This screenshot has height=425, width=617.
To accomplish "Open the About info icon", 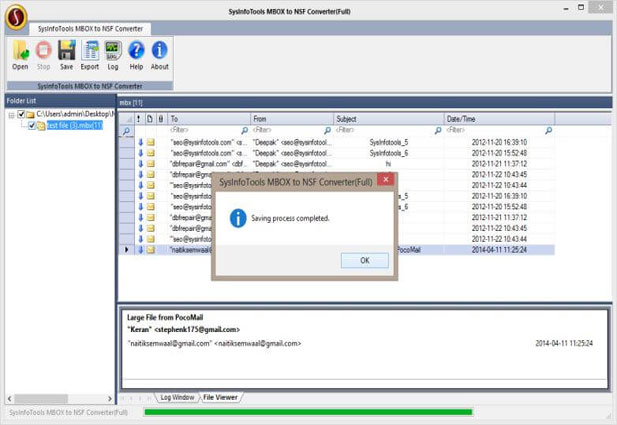I will 159,51.
